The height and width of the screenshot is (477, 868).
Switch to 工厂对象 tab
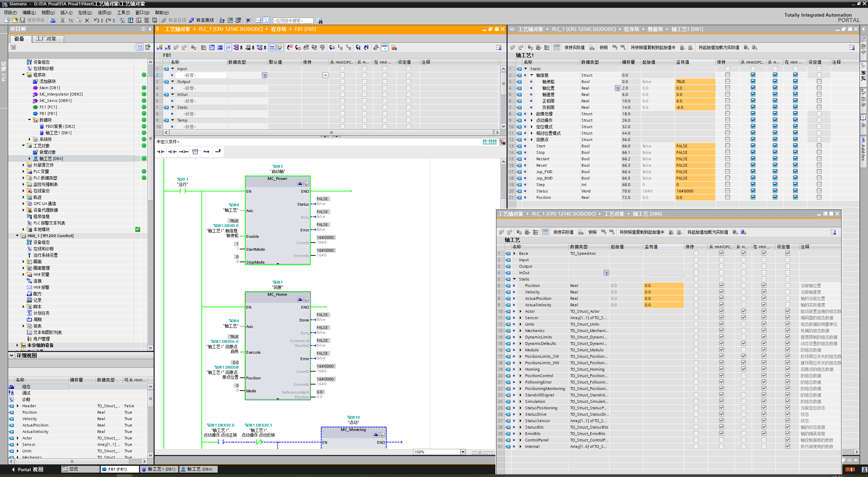(46, 39)
